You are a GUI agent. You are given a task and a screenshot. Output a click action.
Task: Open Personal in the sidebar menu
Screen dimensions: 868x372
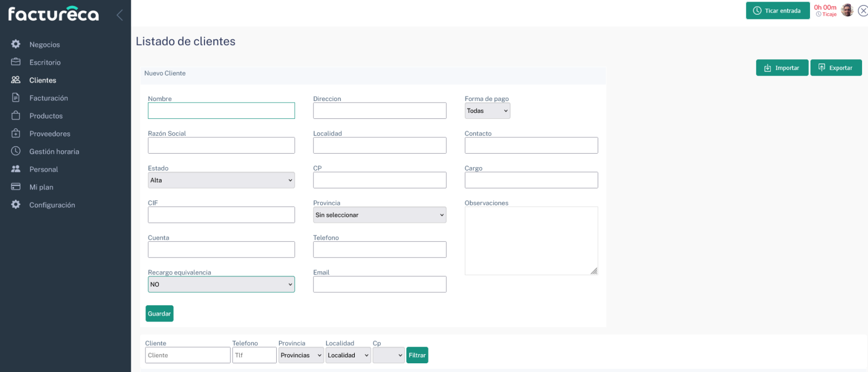click(43, 169)
